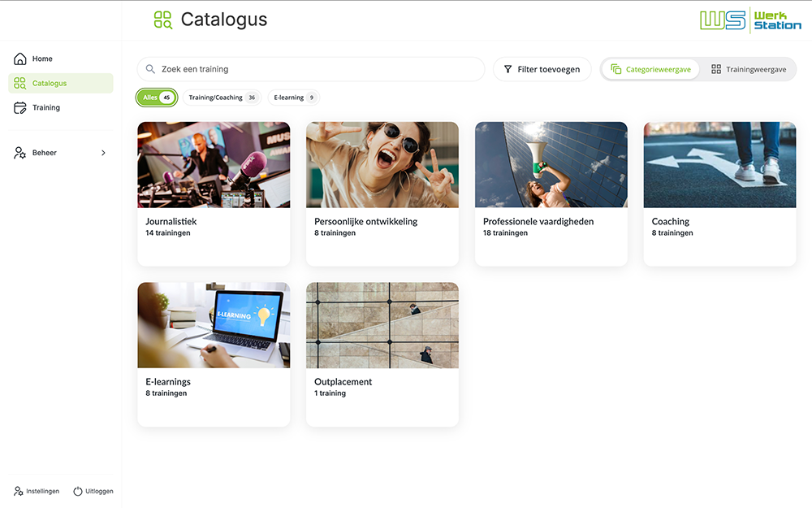The width and height of the screenshot is (812, 508).
Task: Open the Outplacement category card
Action: click(x=382, y=354)
